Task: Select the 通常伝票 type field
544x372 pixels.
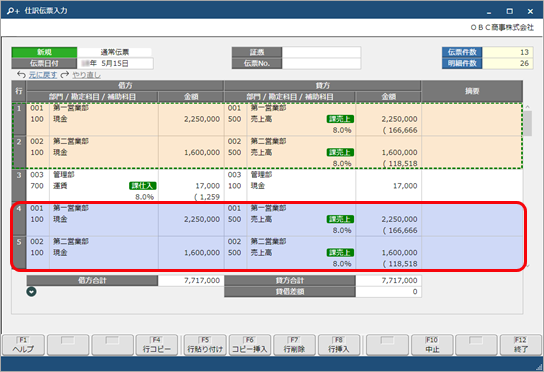Action: [x=114, y=52]
